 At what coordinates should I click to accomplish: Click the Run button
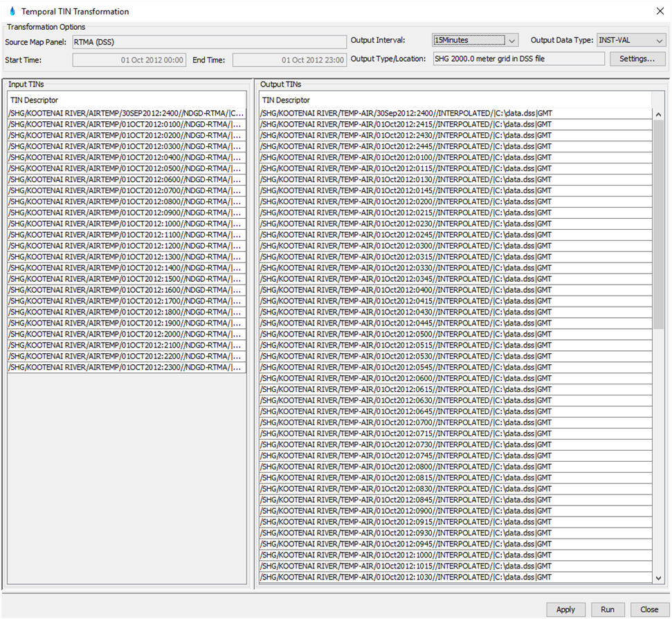[607, 609]
